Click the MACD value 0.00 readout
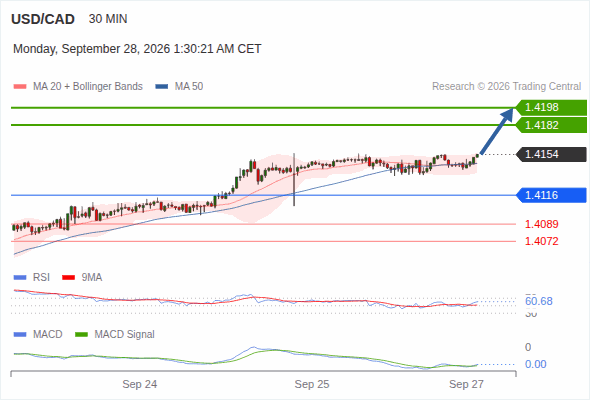 click(x=536, y=364)
